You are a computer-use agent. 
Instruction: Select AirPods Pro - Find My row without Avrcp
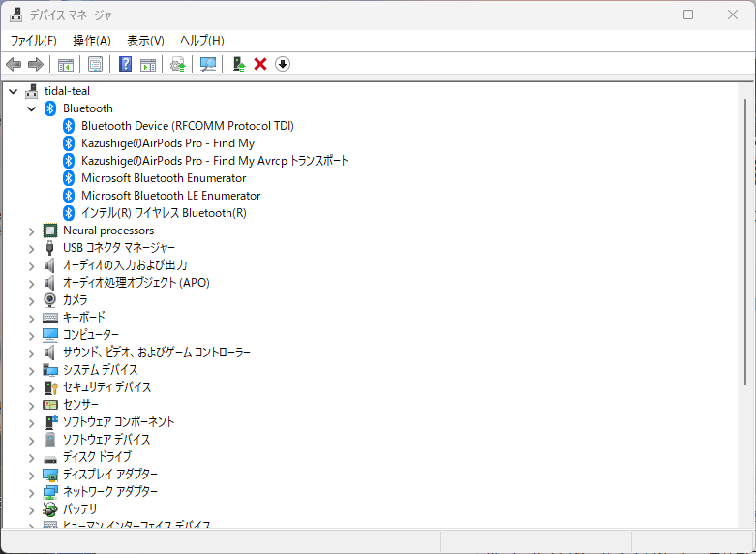tap(167, 143)
